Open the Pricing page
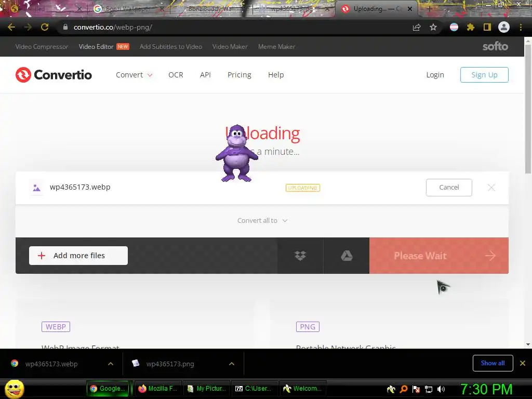Image resolution: width=532 pixels, height=399 pixels. click(239, 75)
